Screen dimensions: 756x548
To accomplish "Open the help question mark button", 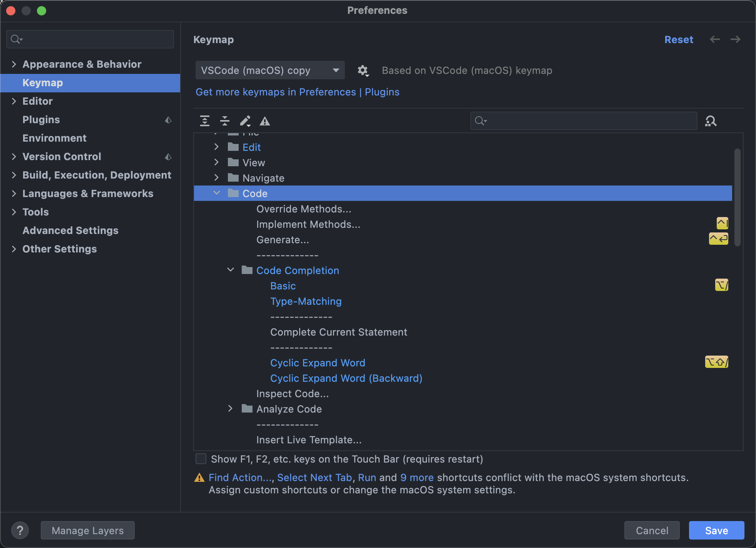I will click(x=20, y=530).
